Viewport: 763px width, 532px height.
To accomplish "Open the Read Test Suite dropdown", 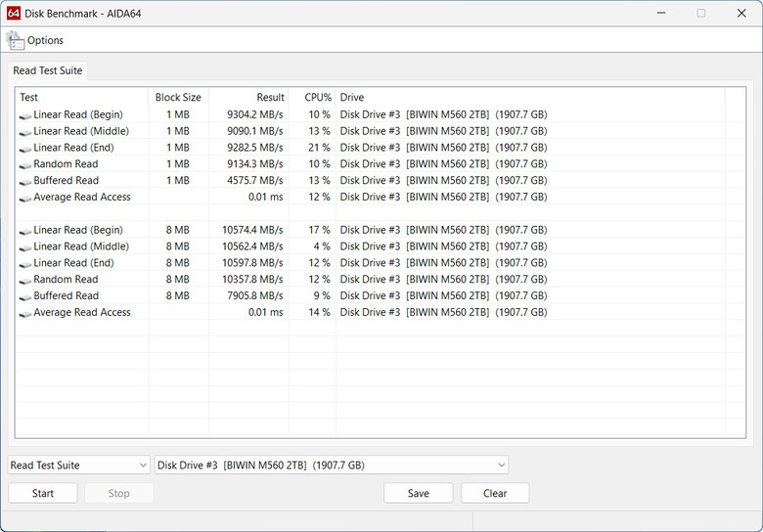I will coord(79,465).
